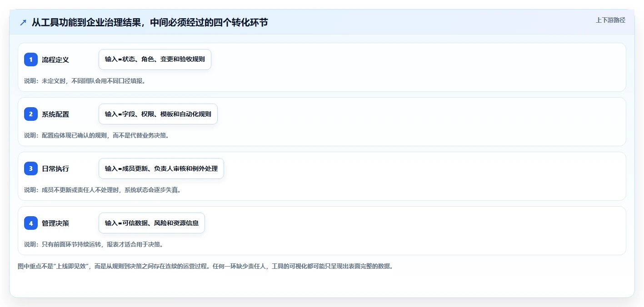644x307 pixels.
Task: Click the 输入=成员更新、负责人审核和例外处理 chip
Action: click(161, 168)
